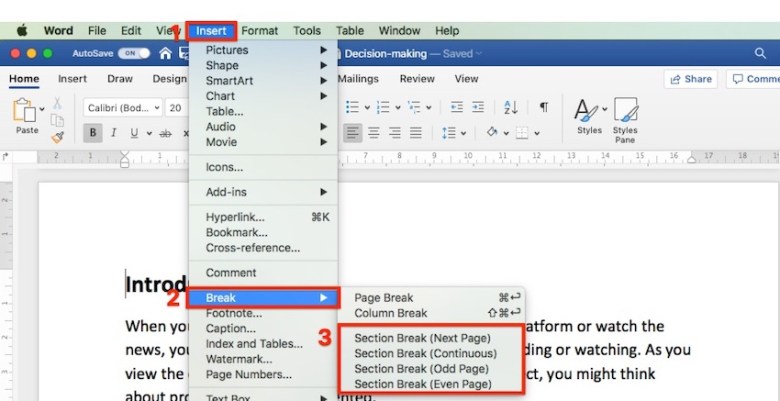Screen dimensions: 780x401
Task: Switch to the View ribbon tab
Action: (x=466, y=79)
